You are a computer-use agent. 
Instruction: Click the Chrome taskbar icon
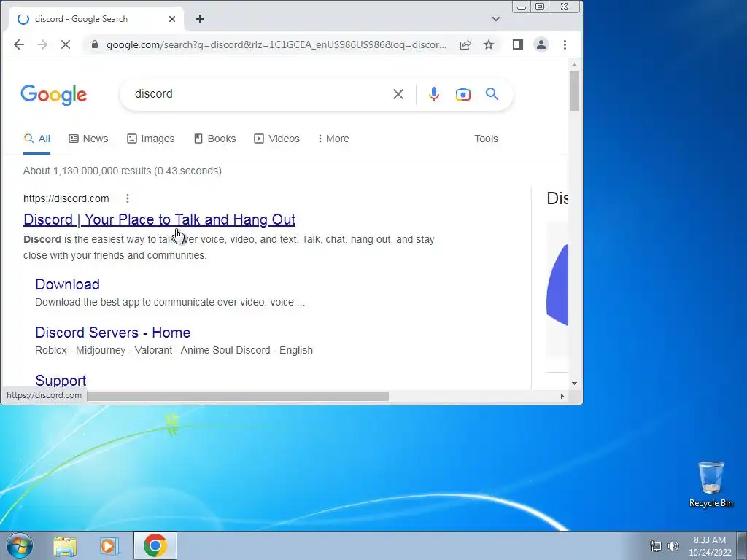tap(155, 545)
